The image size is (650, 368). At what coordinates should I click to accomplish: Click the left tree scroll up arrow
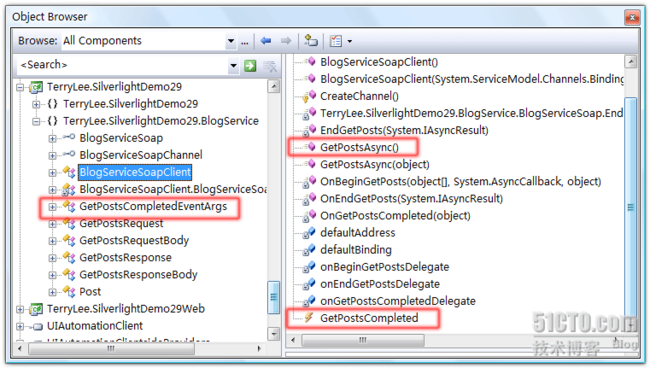274,87
